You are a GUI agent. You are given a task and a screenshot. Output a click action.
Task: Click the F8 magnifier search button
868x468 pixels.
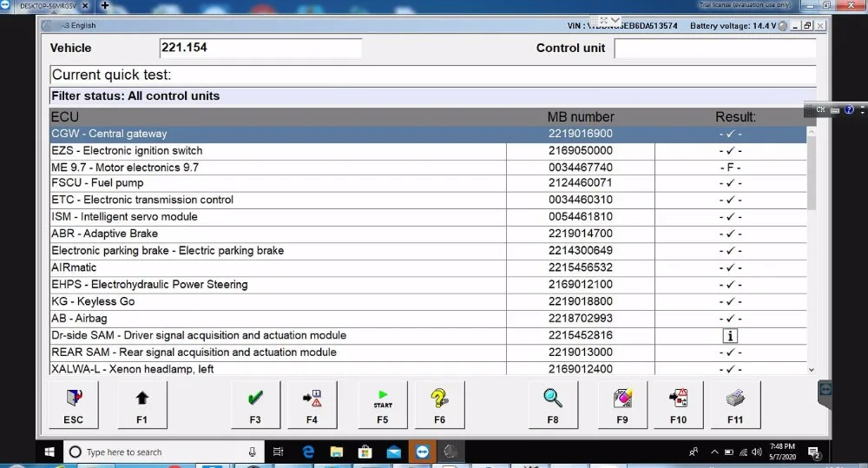(553, 405)
